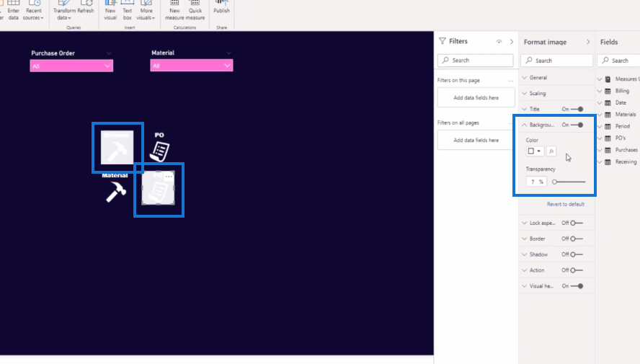Toggle the Filters pane eye icon

[x=499, y=42]
